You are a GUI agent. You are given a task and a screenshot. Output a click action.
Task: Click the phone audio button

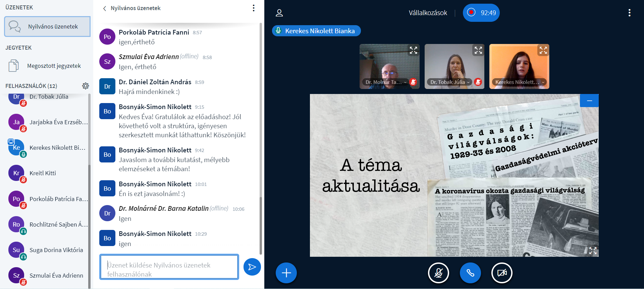click(470, 273)
